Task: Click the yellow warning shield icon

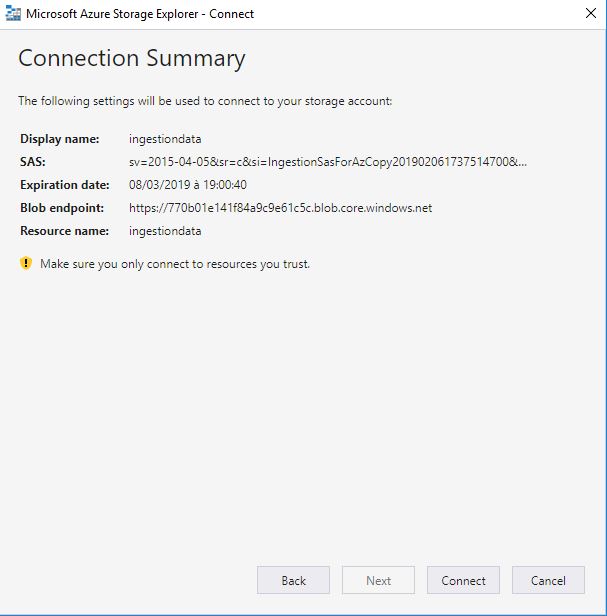Action: pyautogui.click(x=26, y=263)
